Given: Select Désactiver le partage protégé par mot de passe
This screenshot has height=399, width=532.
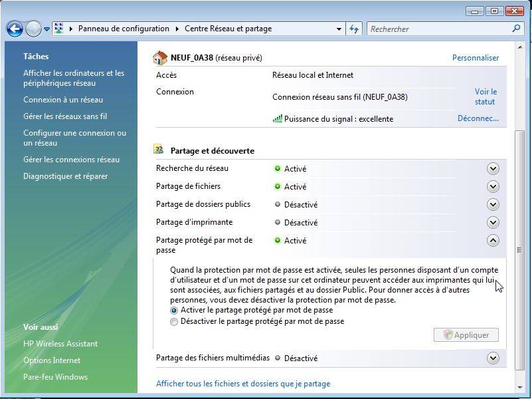Looking at the screenshot, I should click(174, 321).
